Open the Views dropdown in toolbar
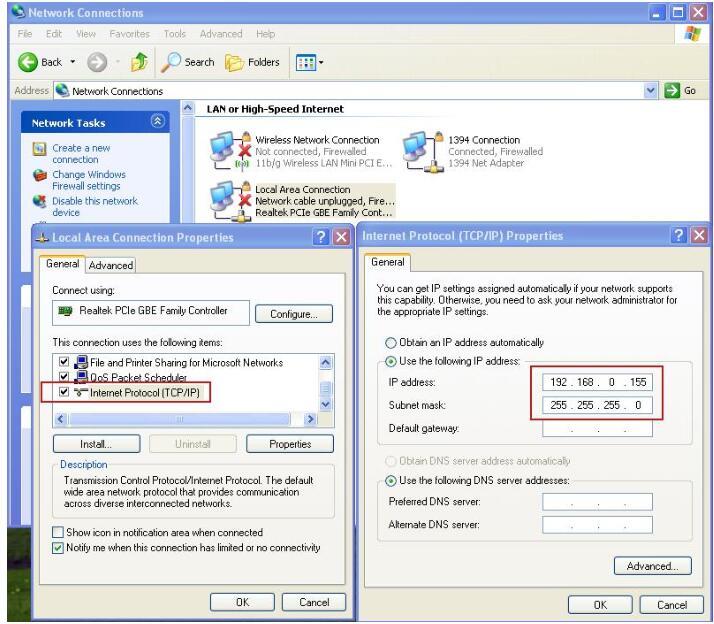Viewport: 714px width, 624px height. [311, 62]
